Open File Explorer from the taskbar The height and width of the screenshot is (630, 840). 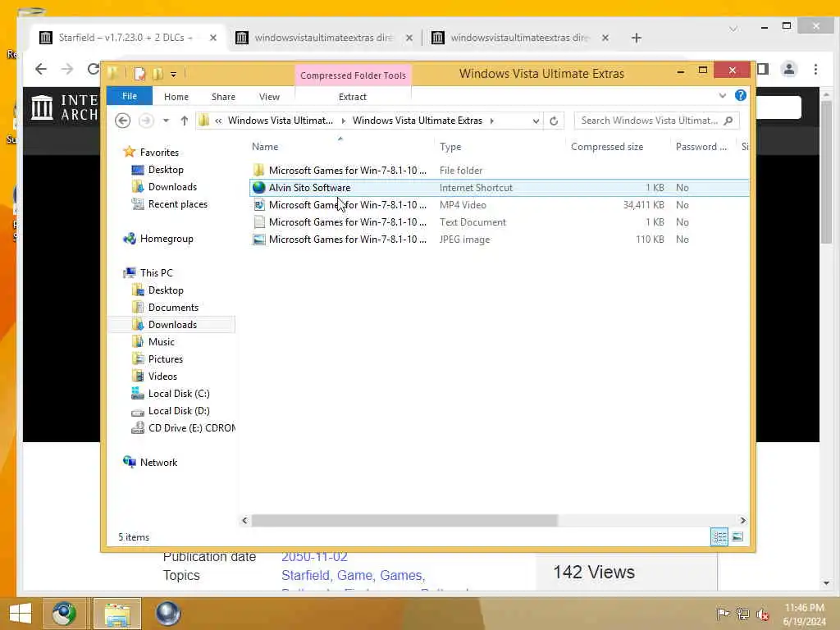pyautogui.click(x=116, y=614)
